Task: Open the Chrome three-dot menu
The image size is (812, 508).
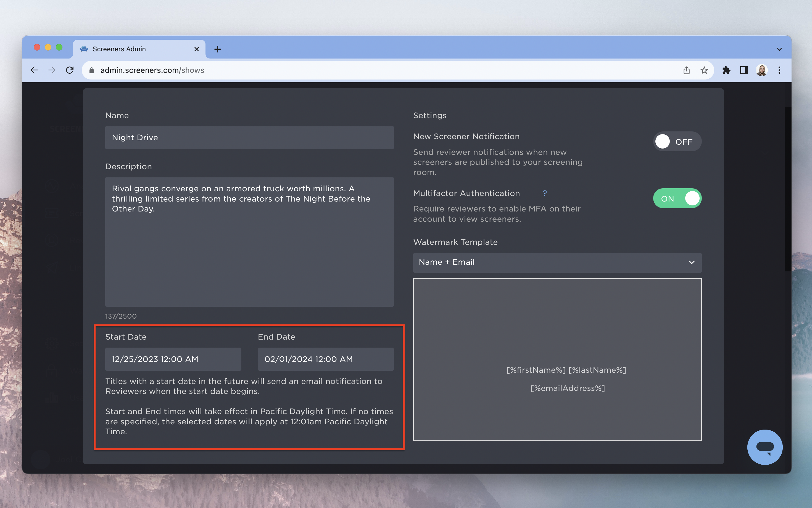Action: point(779,70)
